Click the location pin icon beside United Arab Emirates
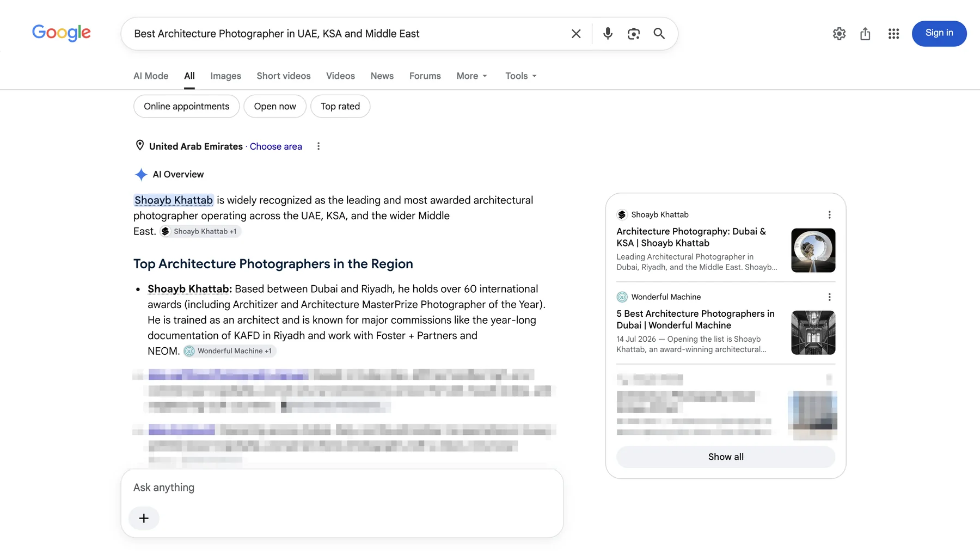The width and height of the screenshot is (980, 560). pyautogui.click(x=140, y=145)
